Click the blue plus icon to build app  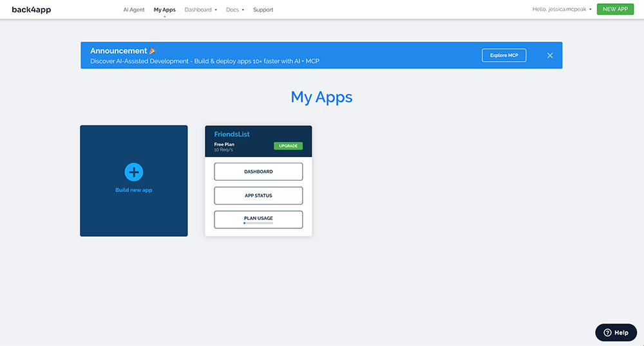click(134, 172)
